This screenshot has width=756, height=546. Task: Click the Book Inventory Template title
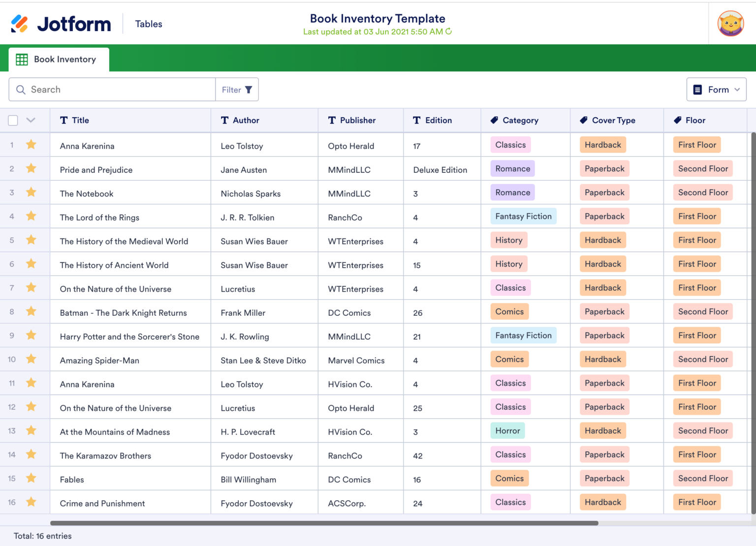point(378,19)
